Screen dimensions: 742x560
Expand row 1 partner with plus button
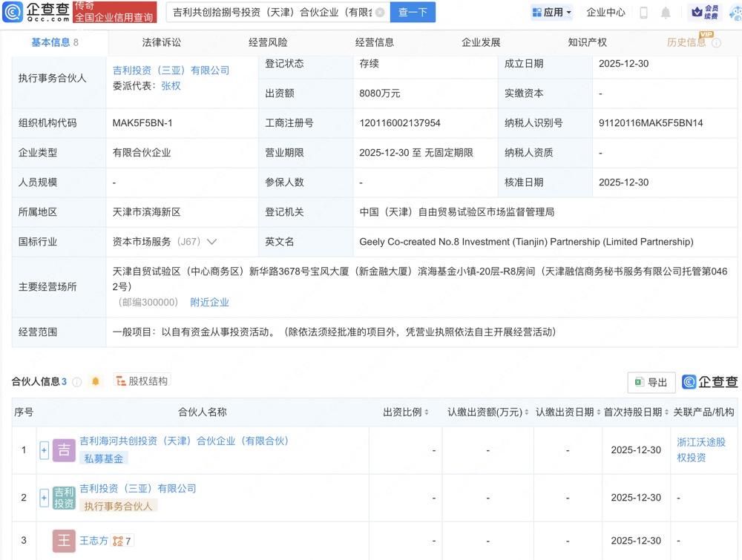coord(45,450)
